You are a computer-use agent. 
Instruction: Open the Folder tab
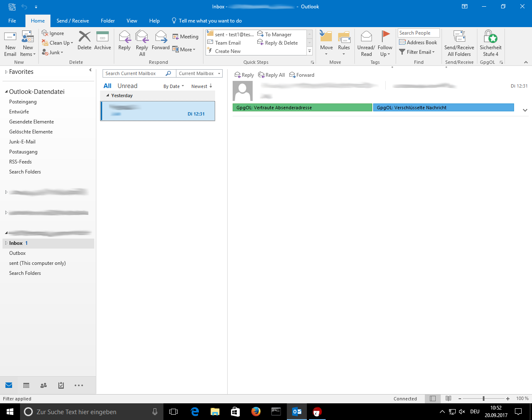point(108,21)
